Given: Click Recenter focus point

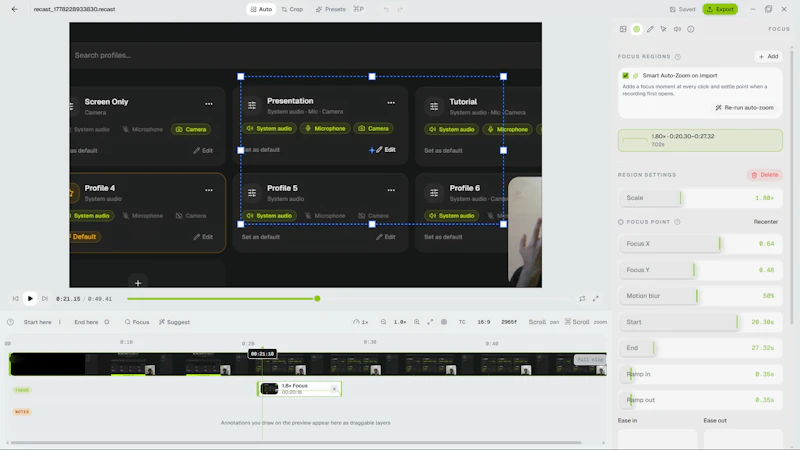Looking at the screenshot, I should point(765,222).
